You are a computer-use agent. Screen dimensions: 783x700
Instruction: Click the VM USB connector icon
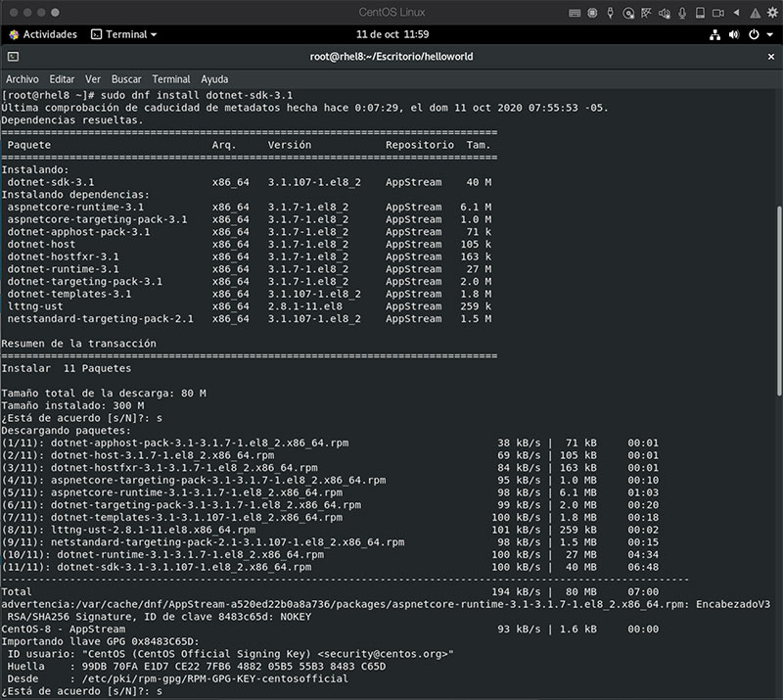pyautogui.click(x=610, y=13)
